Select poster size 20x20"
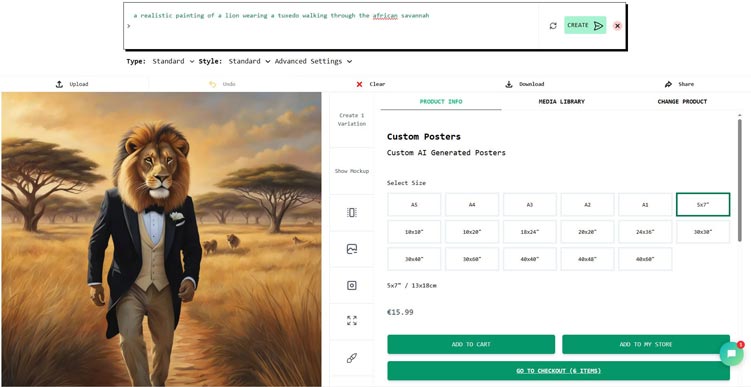This screenshot has height=387, width=751. pyautogui.click(x=587, y=232)
